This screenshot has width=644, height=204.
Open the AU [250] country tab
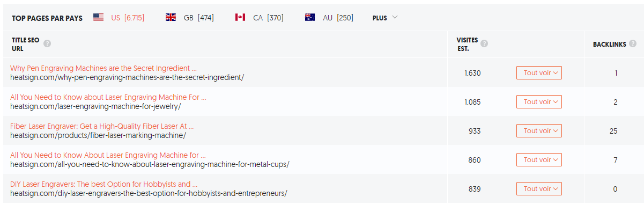(329, 18)
